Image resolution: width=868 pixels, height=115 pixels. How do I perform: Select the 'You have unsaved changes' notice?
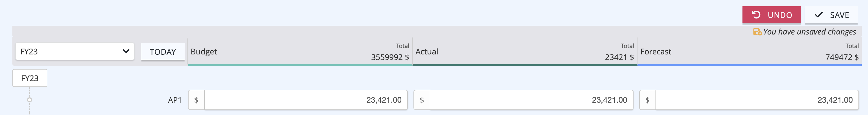(809, 32)
